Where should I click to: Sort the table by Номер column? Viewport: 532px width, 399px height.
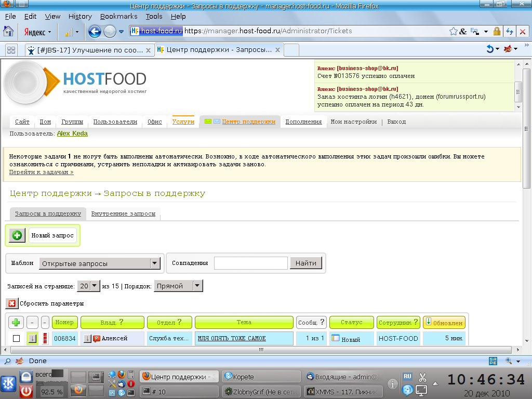(64, 322)
